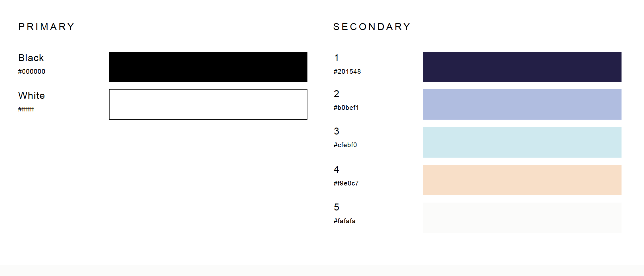Click the White color name label

coord(32,95)
